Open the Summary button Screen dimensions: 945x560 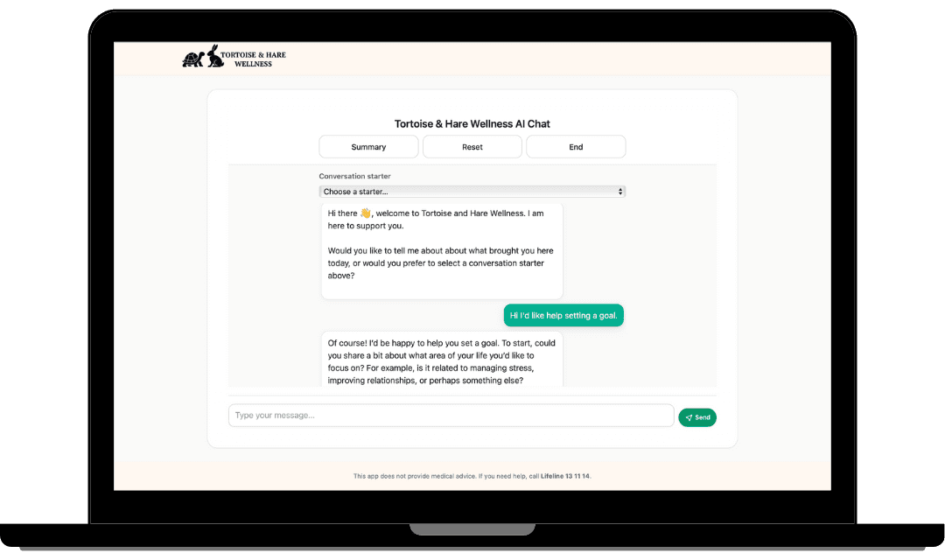pyautogui.click(x=368, y=147)
